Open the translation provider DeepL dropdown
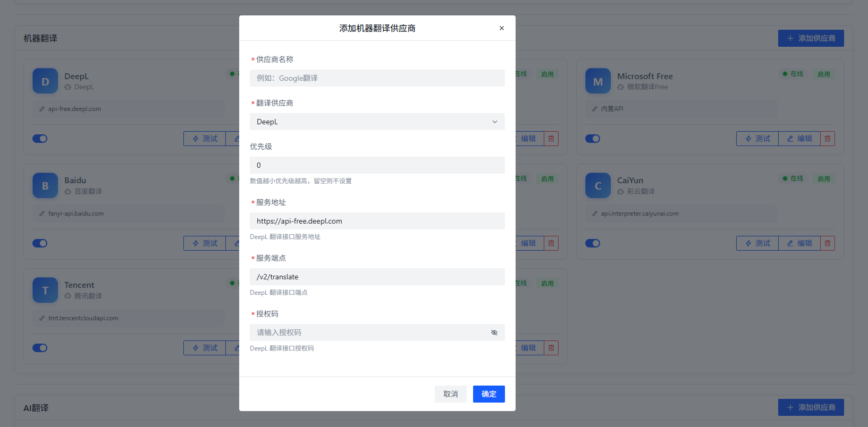Screen dimensions: 868x427 pyautogui.click(x=377, y=122)
